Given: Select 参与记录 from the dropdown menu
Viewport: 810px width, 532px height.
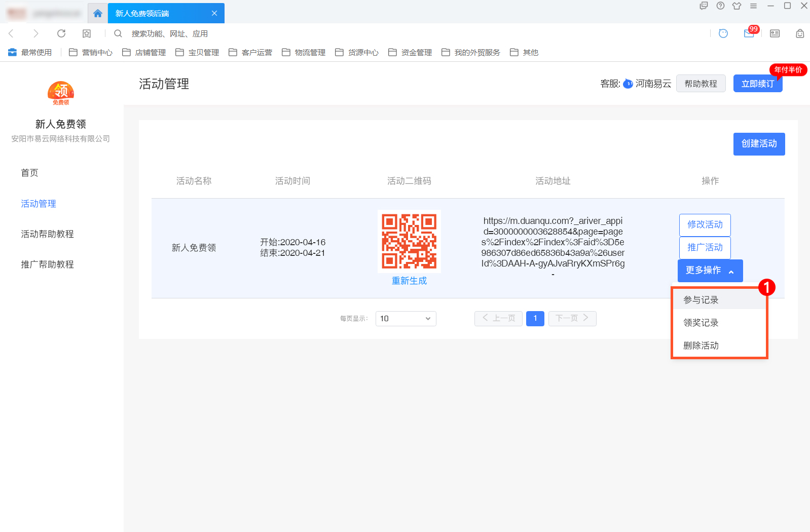Looking at the screenshot, I should click(701, 300).
